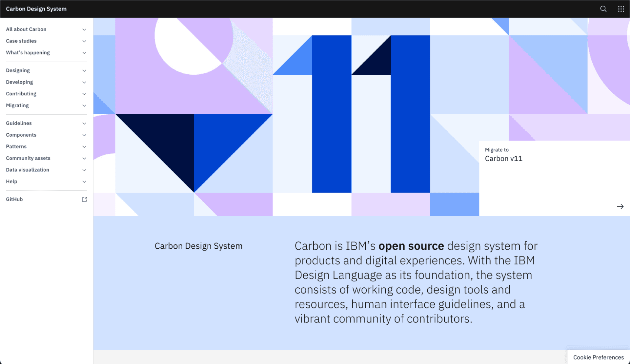This screenshot has height=364, width=630.
Task: Open the app switcher grid icon
Action: pyautogui.click(x=621, y=9)
